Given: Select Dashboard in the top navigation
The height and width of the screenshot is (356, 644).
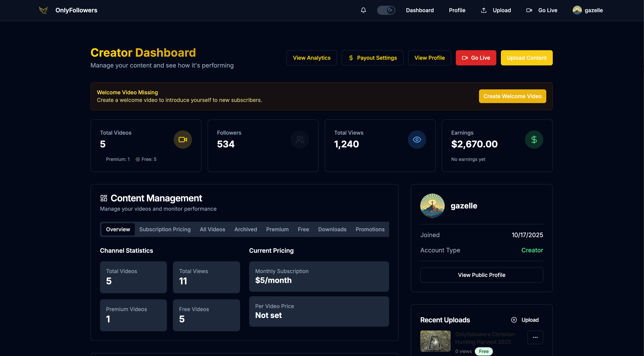Looking at the screenshot, I should (420, 10).
